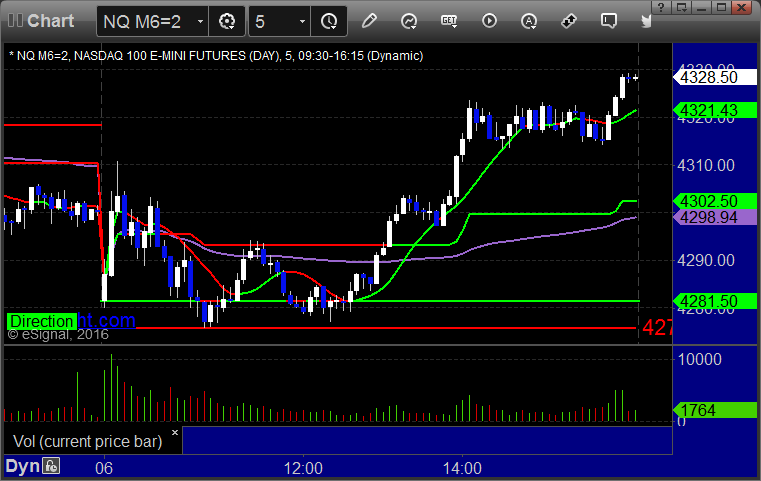This screenshot has height=481, width=761.
Task: Expand the NQ M6=2 symbol dropdown arrow
Action: point(200,21)
